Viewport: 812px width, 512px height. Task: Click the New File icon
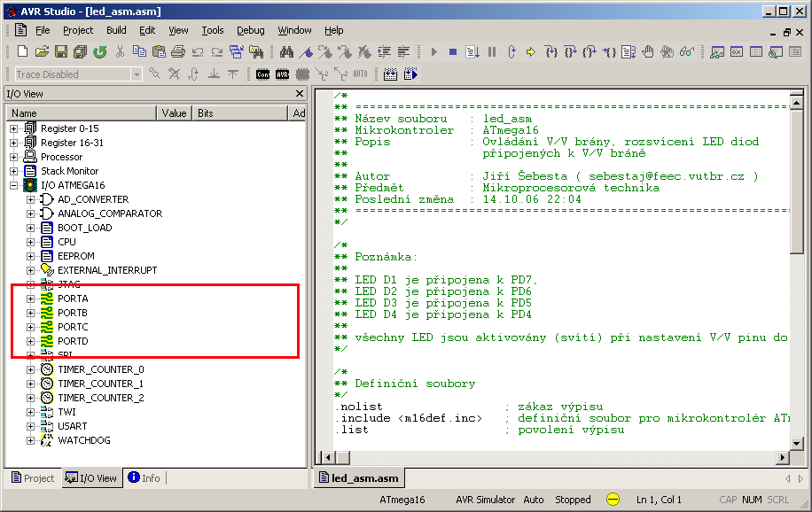[22, 51]
